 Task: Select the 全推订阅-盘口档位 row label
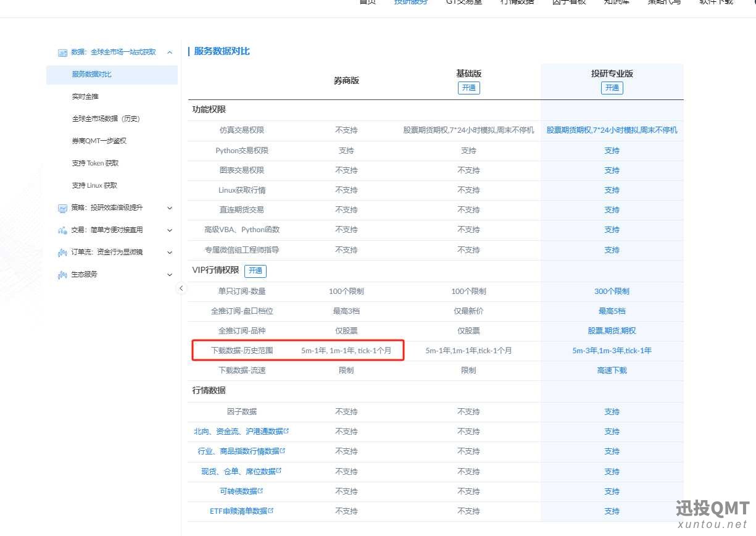click(242, 311)
